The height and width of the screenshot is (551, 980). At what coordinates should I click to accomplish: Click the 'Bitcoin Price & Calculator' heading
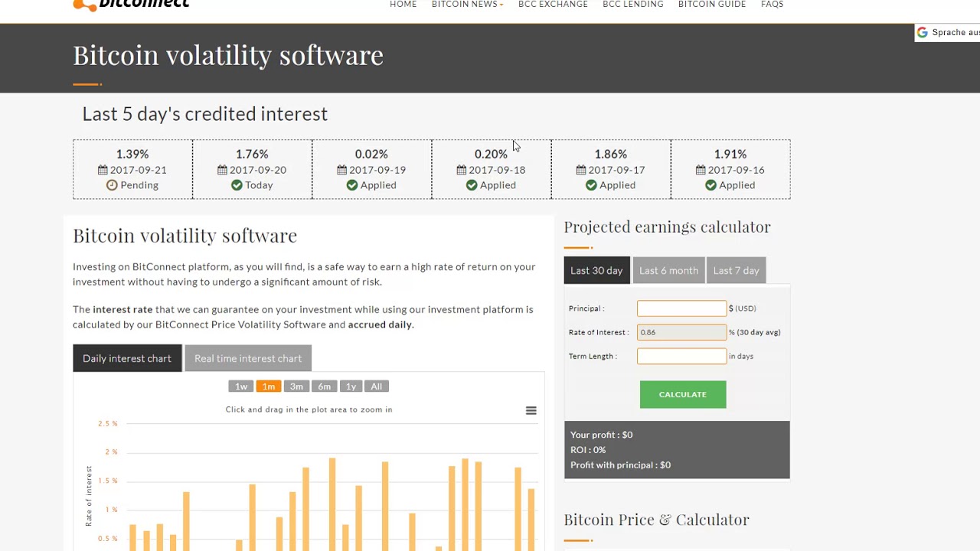click(656, 520)
